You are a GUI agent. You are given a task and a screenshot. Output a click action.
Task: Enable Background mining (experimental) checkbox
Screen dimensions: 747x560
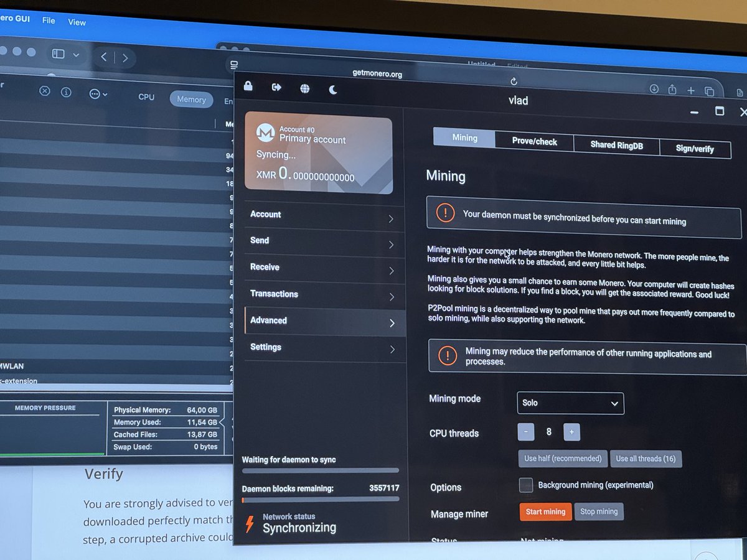click(526, 484)
